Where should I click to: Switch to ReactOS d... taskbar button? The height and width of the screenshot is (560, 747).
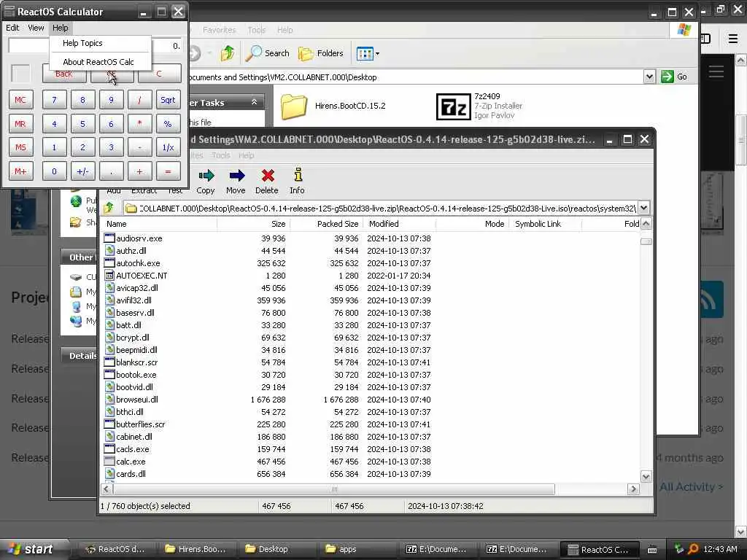click(115, 549)
